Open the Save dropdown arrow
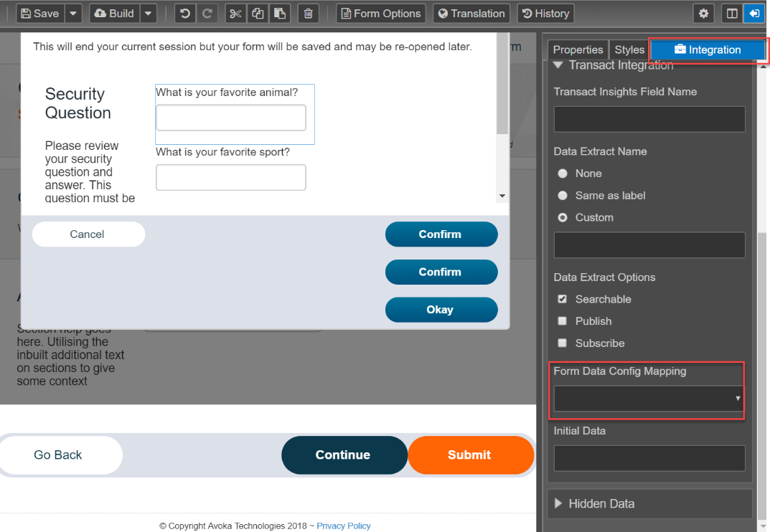 point(73,13)
